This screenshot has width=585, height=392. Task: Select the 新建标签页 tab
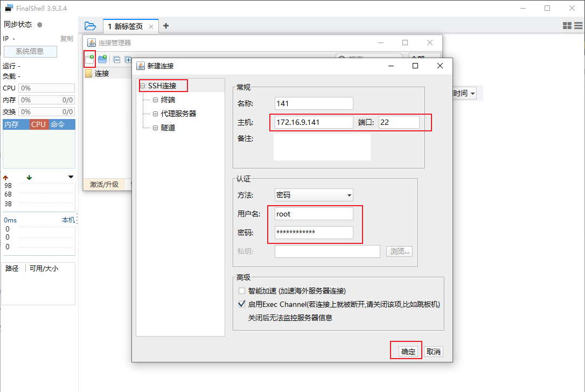(125, 25)
